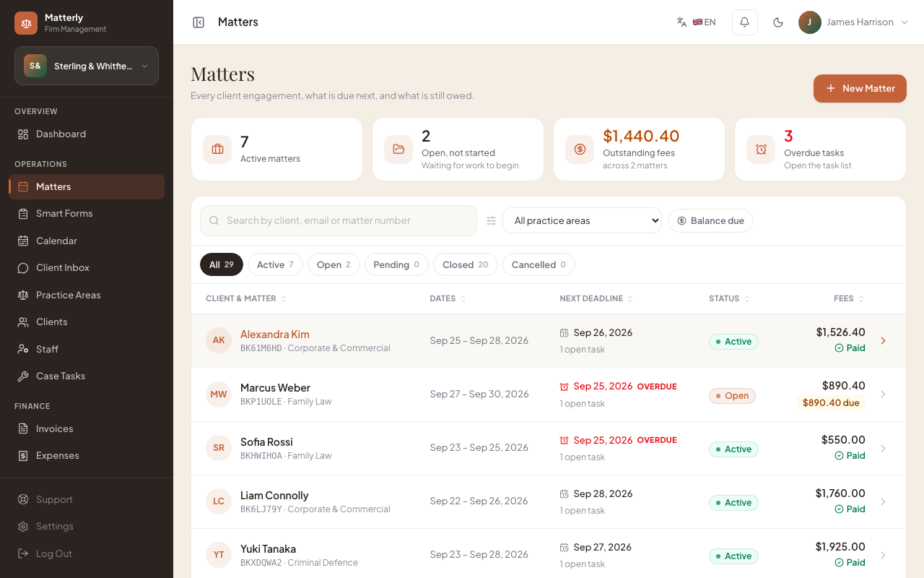The image size is (924, 578).
Task: Open Client Inbox chat icon
Action: pos(23,267)
